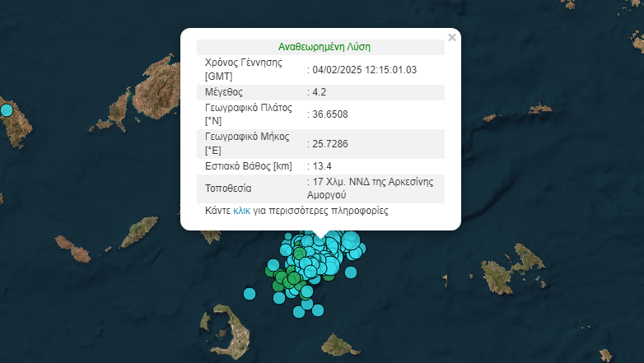
Task: Click the latitude value 36.6508
Action: click(x=328, y=114)
